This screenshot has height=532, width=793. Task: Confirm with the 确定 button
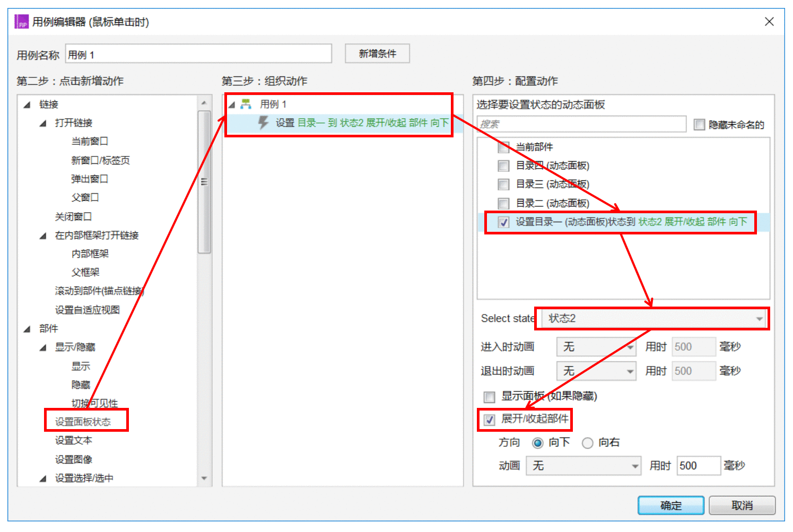671,505
